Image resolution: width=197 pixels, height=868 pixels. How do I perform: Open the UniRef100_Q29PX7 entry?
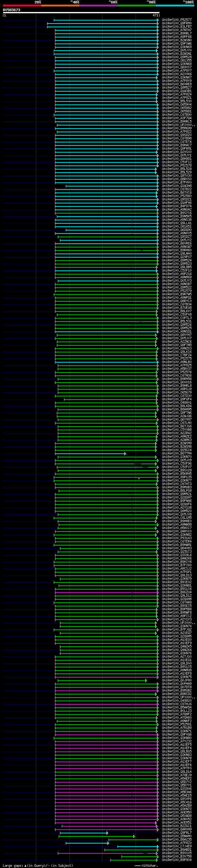[177, 257]
